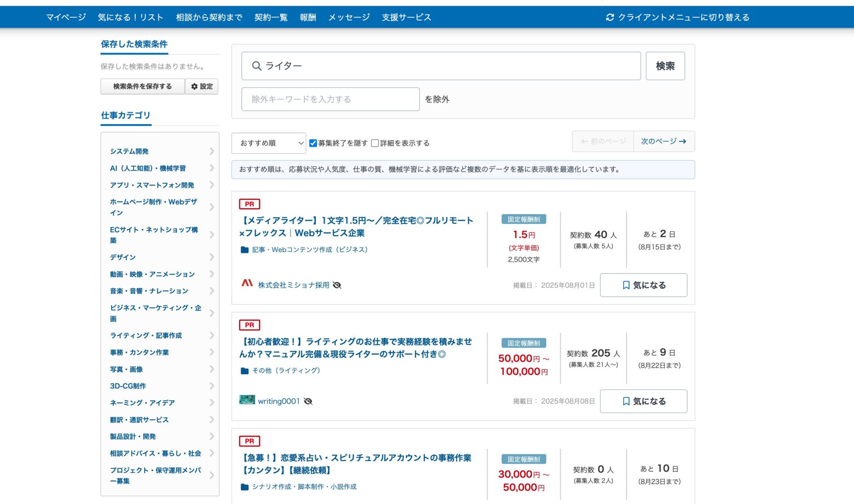Expand the デザイン category chevron
The height and width of the screenshot is (504, 854).
tap(212, 257)
